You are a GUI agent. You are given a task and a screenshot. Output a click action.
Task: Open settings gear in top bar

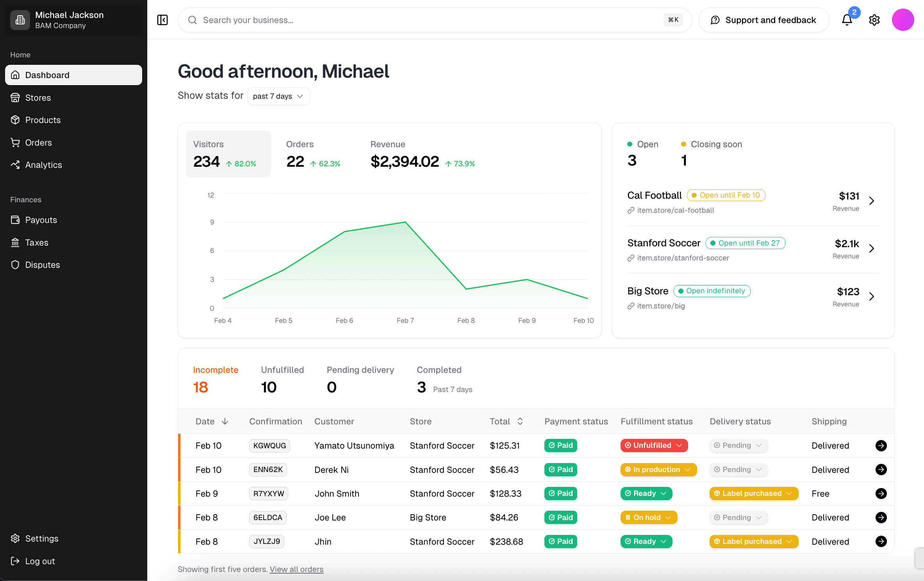click(x=874, y=20)
